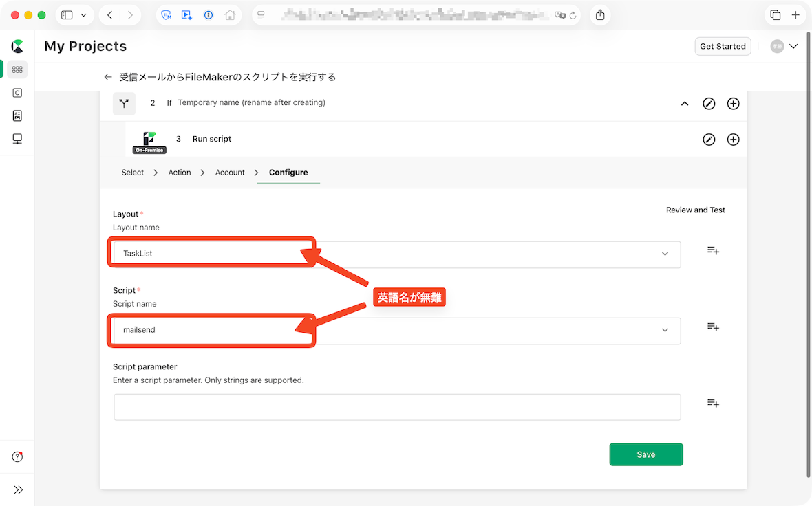Click the edit pencil icon for Run script step
This screenshot has width=812, height=506.
click(709, 140)
